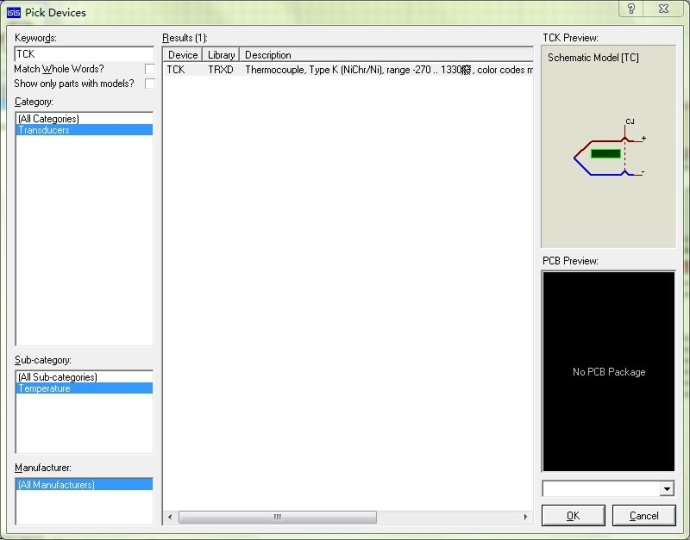This screenshot has height=540, width=690.
Task: Select (All Categories) in Category list
Action: [x=84, y=118]
